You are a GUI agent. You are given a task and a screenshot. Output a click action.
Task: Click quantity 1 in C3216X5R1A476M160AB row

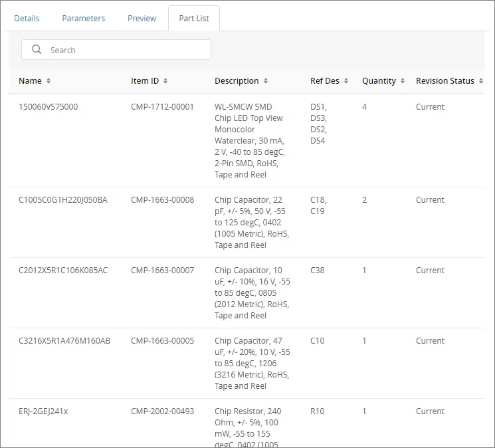tap(364, 341)
